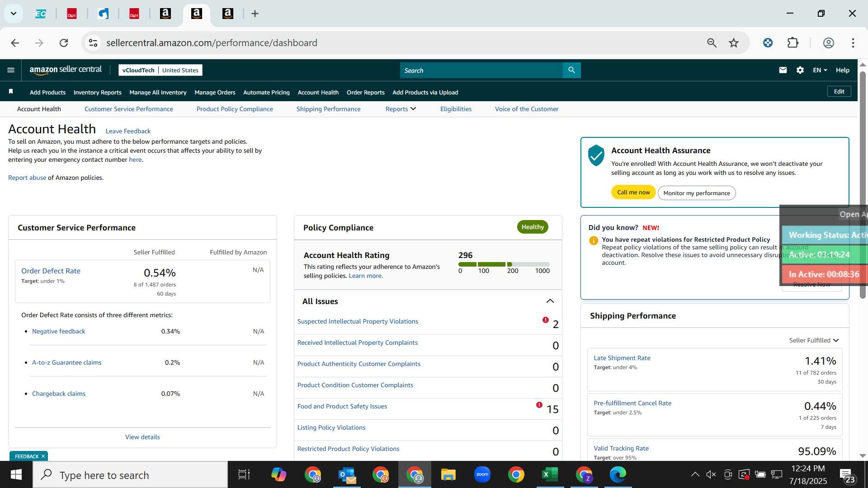The height and width of the screenshot is (488, 868).
Task: Click the Account Health Assurance shield icon
Action: coord(596,155)
